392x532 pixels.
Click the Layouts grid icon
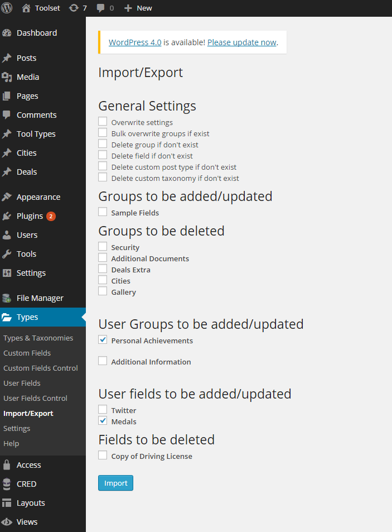7,503
